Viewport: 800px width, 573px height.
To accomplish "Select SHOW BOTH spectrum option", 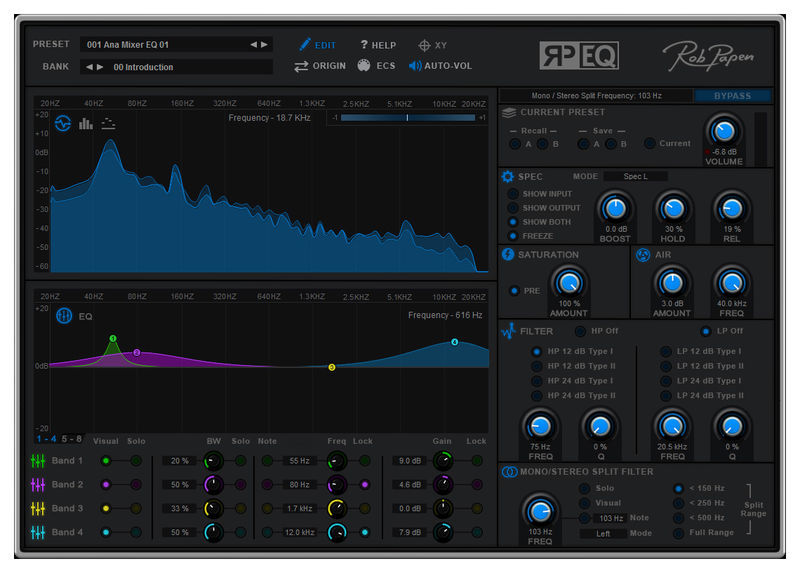I will coord(513,222).
